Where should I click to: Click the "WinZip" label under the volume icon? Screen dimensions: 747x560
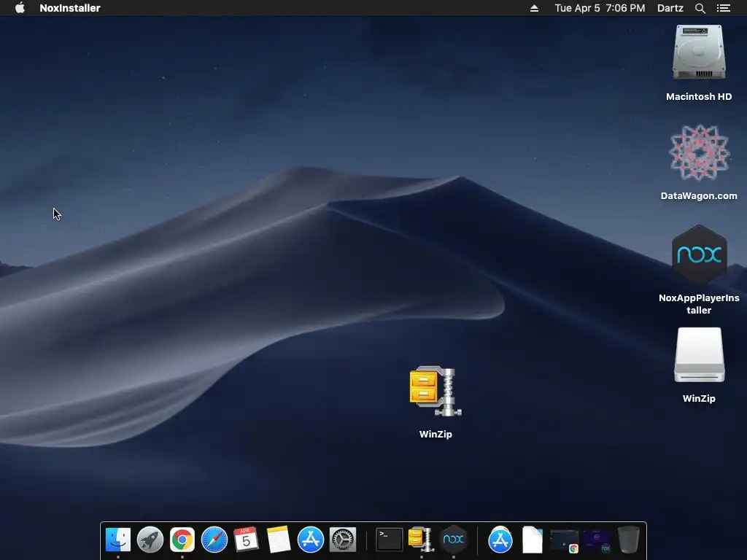coord(699,399)
